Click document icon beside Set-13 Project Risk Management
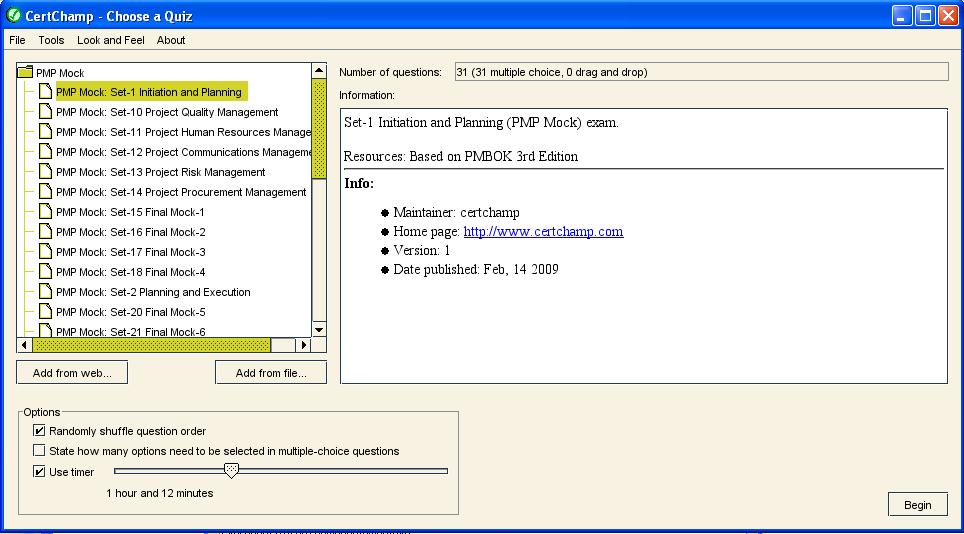 pos(45,172)
